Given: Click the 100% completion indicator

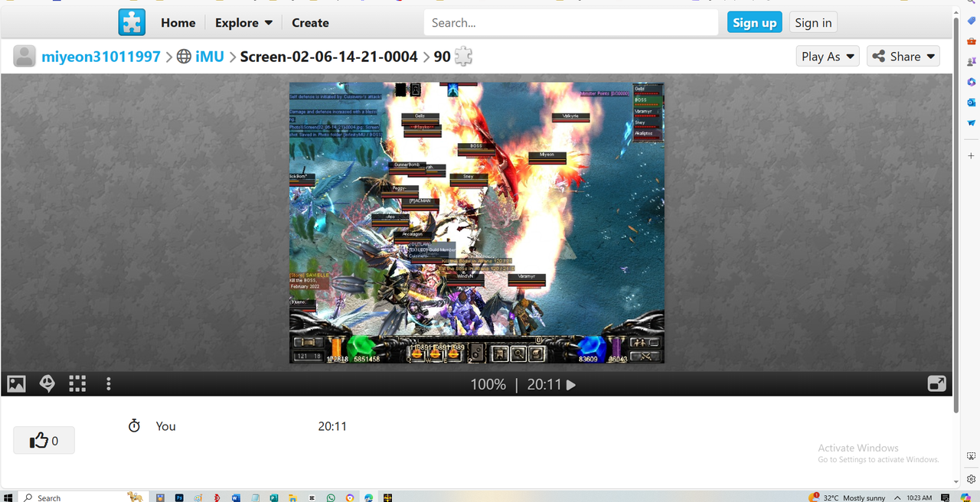Looking at the screenshot, I should (x=488, y=385).
